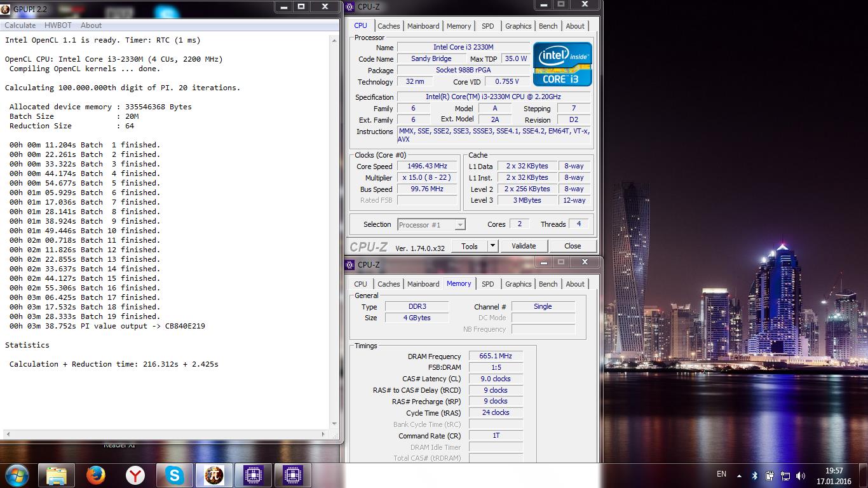Image resolution: width=868 pixels, height=488 pixels.
Task: Open Bench tab in lower CPU-Z window
Action: [x=548, y=284]
